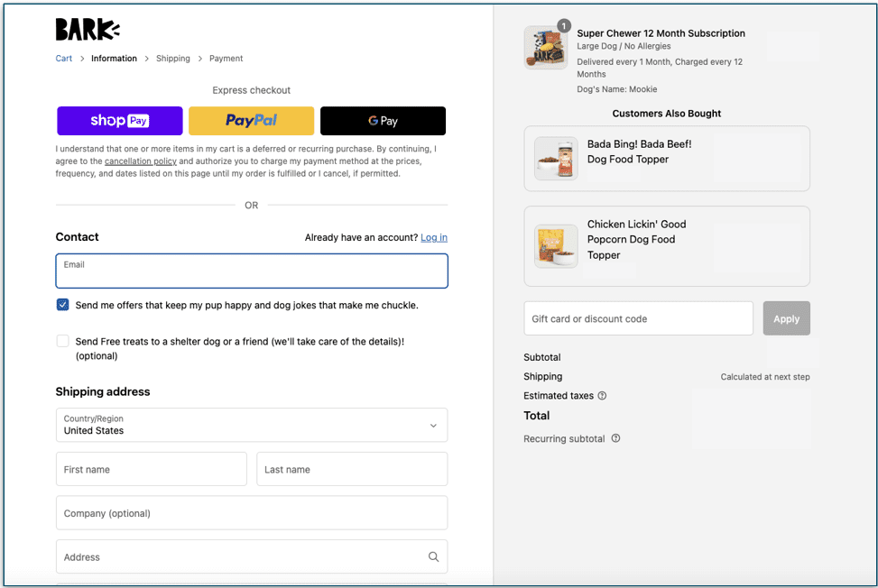Image resolution: width=878 pixels, height=588 pixels.
Task: Click the quantity badge on the subscription item
Action: pyautogui.click(x=564, y=26)
